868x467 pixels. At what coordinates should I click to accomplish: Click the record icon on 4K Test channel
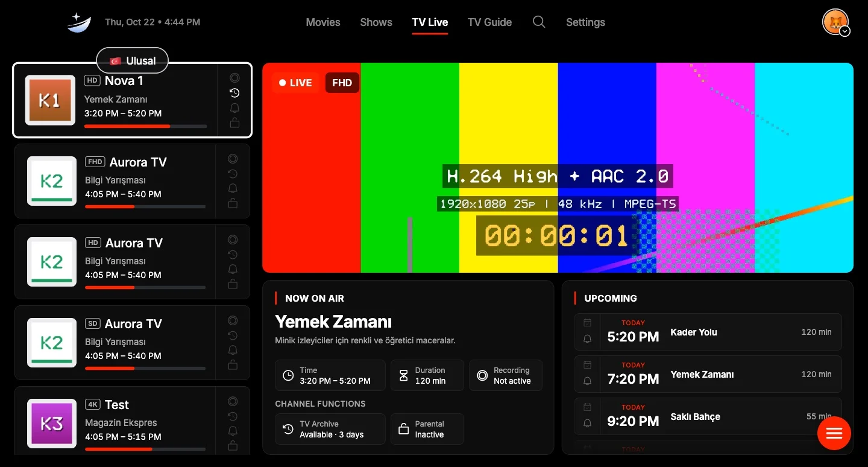pyautogui.click(x=233, y=401)
